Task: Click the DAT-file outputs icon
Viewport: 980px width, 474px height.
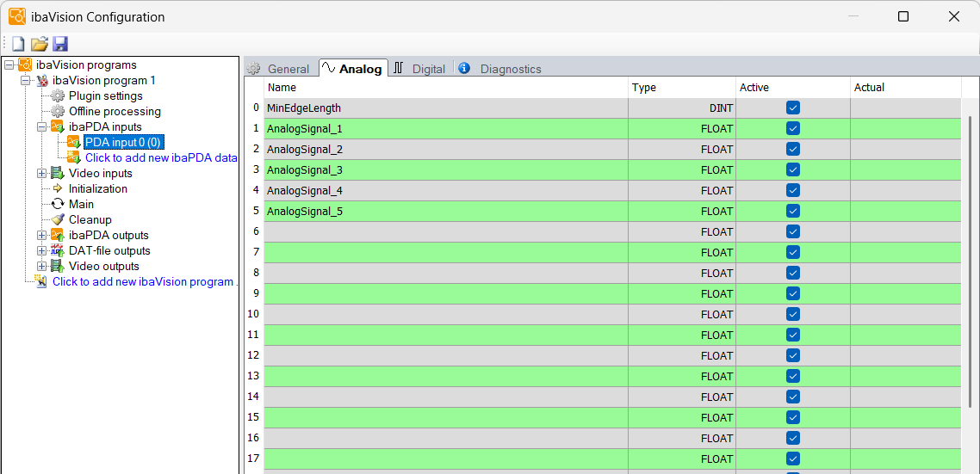Action: point(58,250)
